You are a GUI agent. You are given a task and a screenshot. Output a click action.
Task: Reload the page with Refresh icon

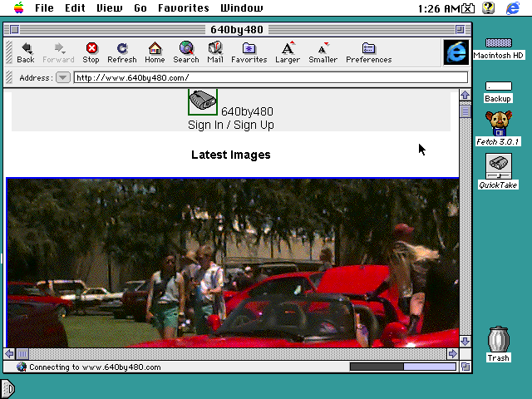pos(122,52)
